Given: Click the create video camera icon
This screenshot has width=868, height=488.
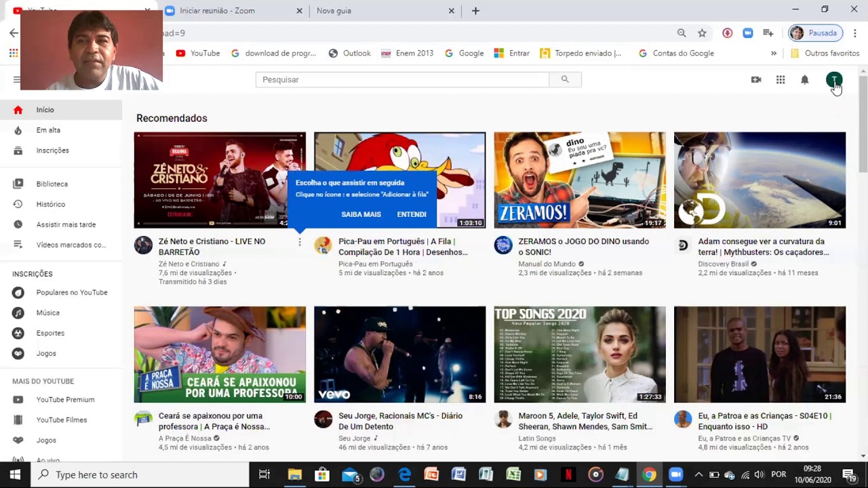Looking at the screenshot, I should point(756,79).
